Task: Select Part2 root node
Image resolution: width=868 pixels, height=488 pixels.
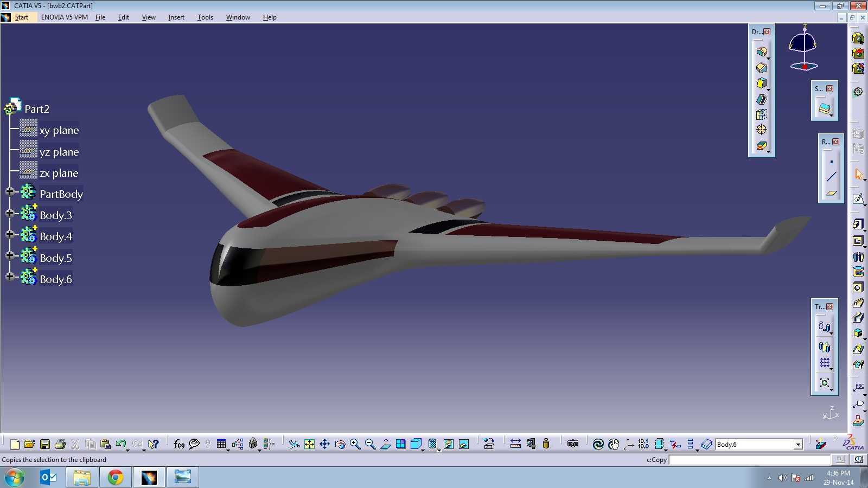Action: (36, 109)
